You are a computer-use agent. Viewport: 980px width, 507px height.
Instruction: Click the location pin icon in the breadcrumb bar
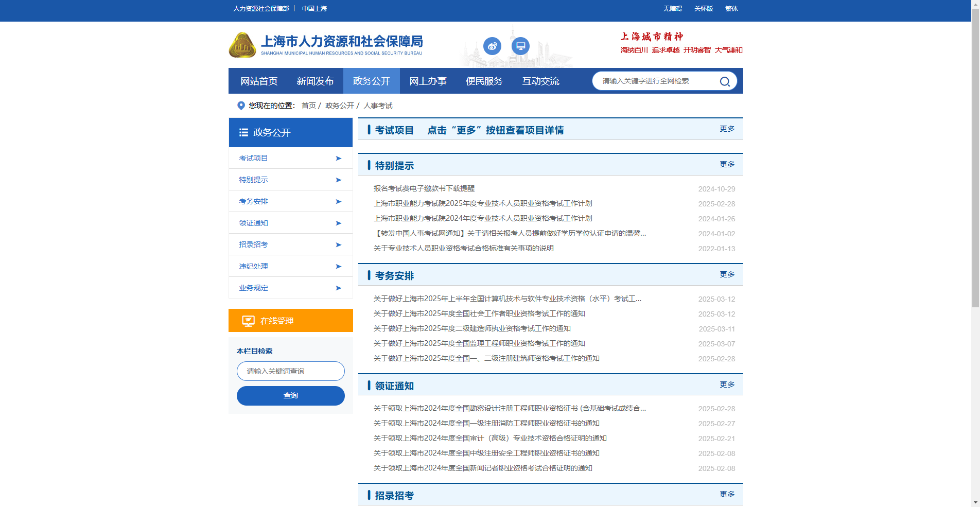[x=240, y=106]
